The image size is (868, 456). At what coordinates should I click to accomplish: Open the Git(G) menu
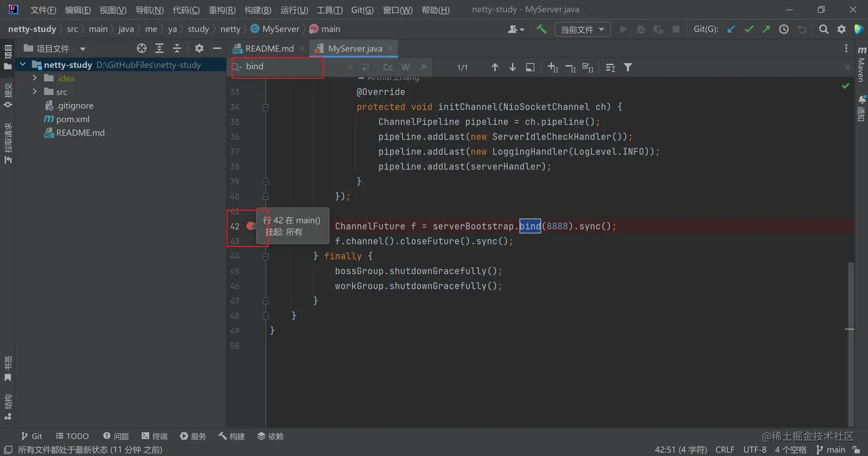click(362, 10)
